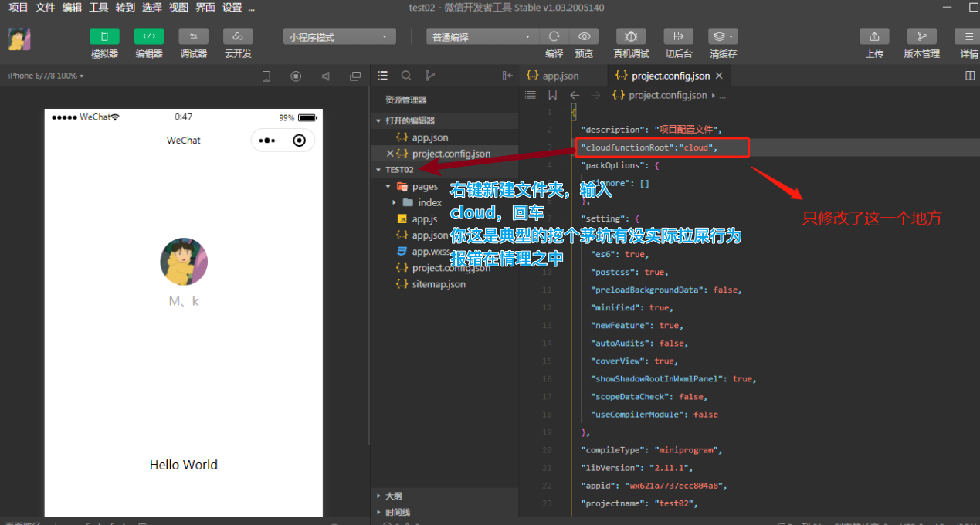
Task: Open the 选择 menu
Action: [x=152, y=8]
